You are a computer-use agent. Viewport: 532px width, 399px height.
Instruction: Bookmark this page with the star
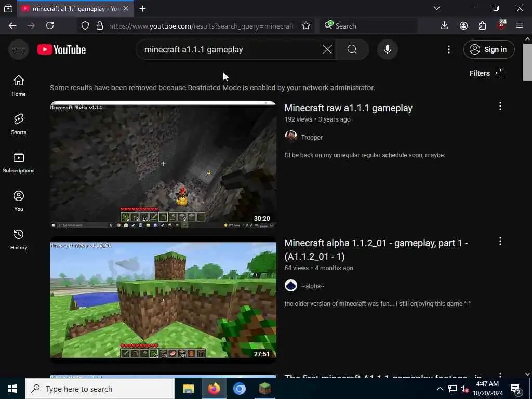(x=306, y=26)
